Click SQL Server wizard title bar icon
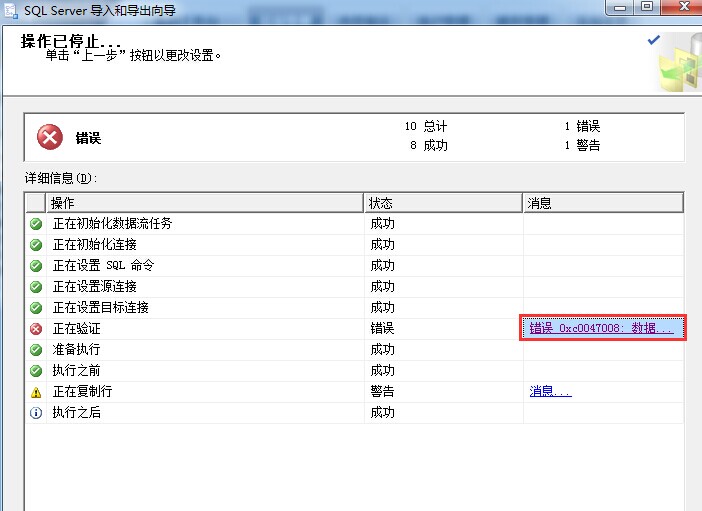702x511 pixels. [9, 8]
